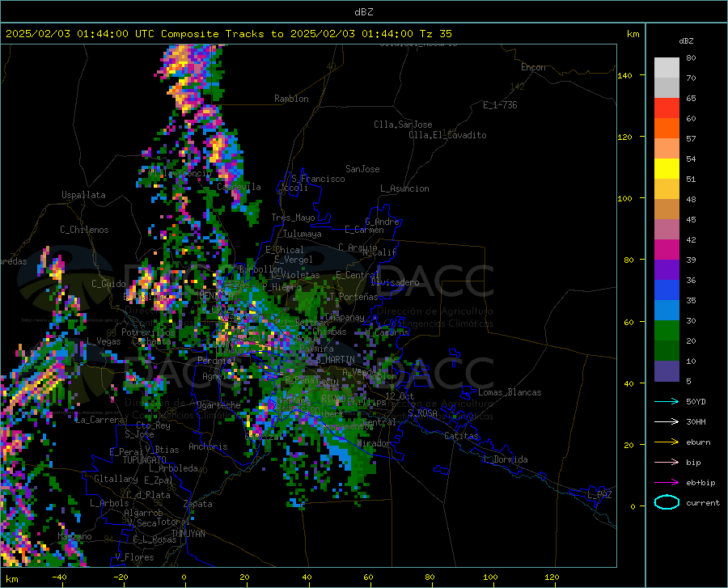728x588 pixels.
Task: Select the light gray 70–80 dBZ swatch
Action: 667,68
